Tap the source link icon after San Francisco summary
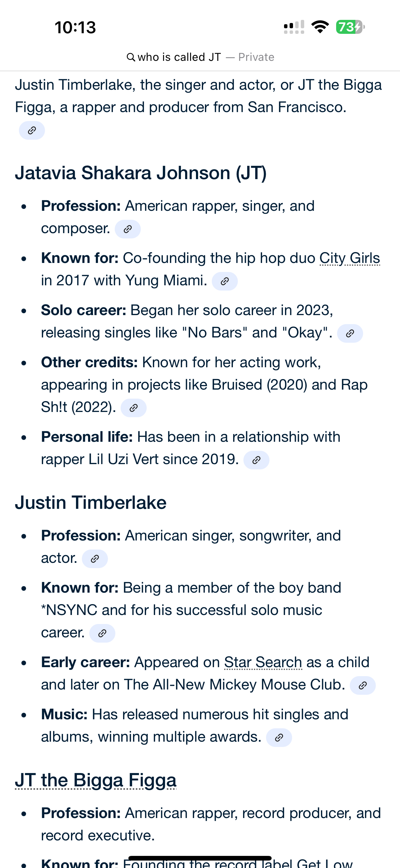Screen dimensions: 400x868 click(x=32, y=130)
